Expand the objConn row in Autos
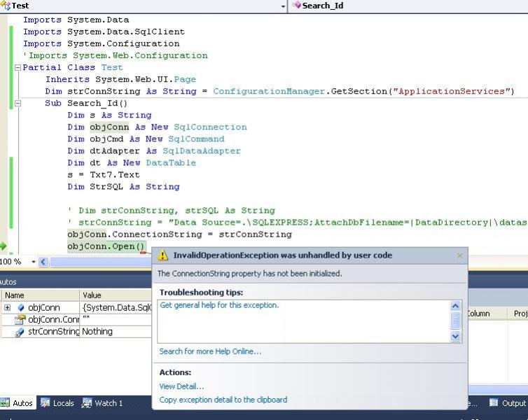This screenshot has width=528, height=420. tap(7, 307)
